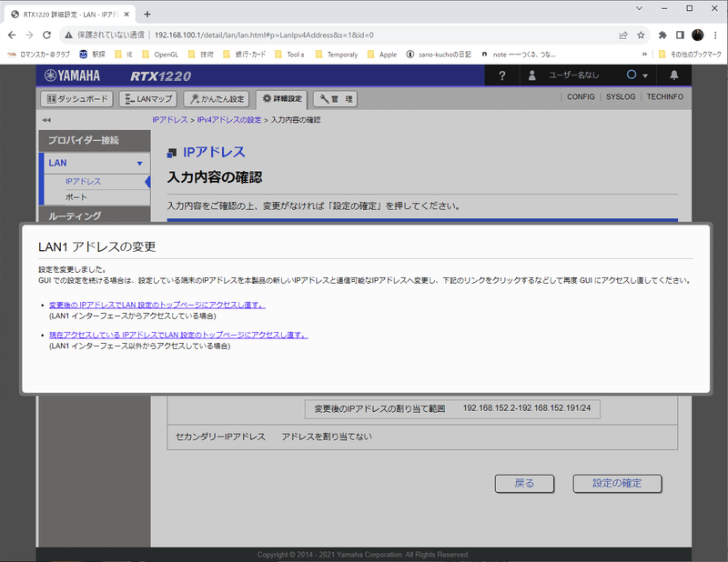This screenshot has width=728, height=562.
Task: Open the IE bookmark folder
Action: (124, 55)
